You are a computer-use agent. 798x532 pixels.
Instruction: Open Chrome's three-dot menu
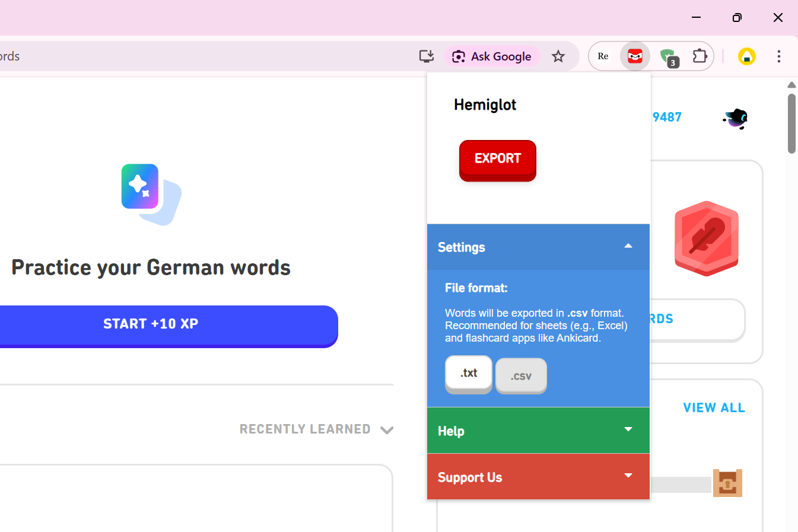click(779, 56)
